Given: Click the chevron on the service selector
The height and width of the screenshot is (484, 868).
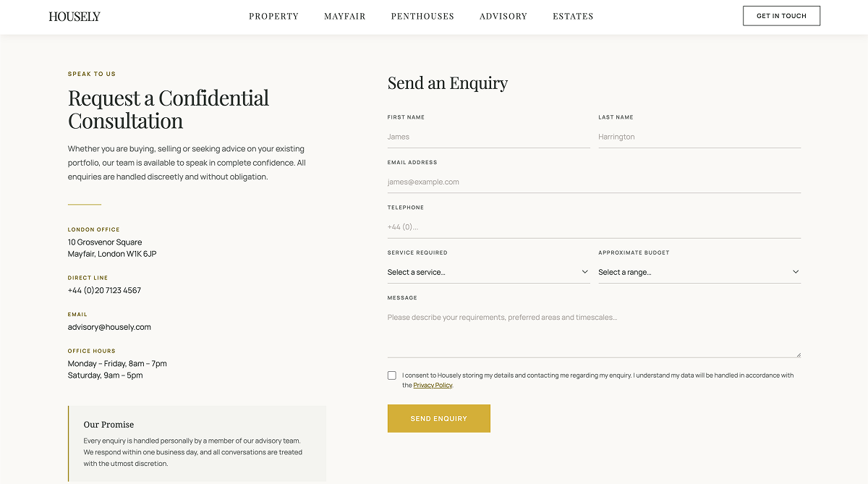Looking at the screenshot, I should coord(584,272).
